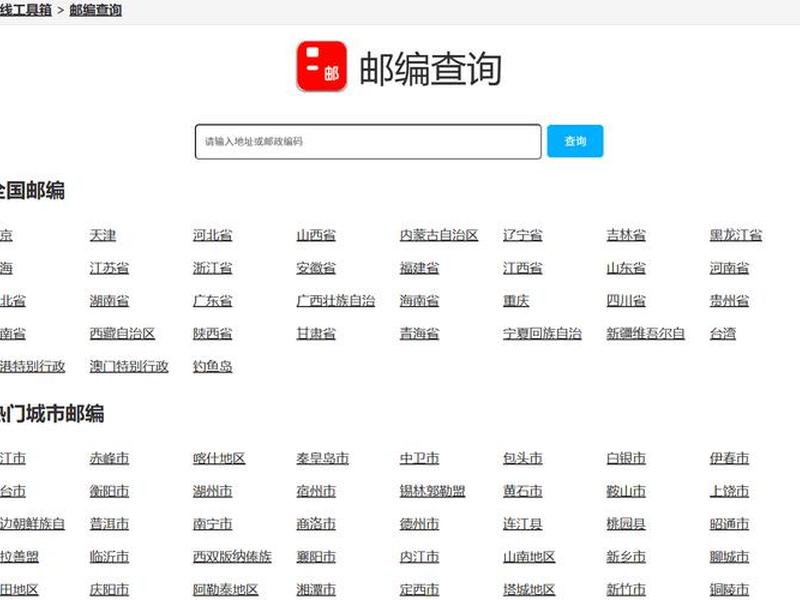Click the 衡阳市 city link

(109, 491)
